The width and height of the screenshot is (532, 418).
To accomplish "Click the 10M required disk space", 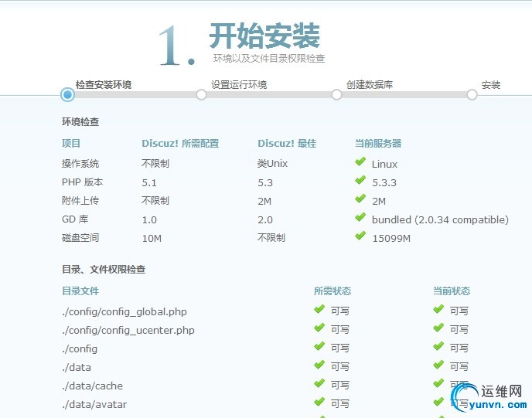I will click(x=152, y=239).
